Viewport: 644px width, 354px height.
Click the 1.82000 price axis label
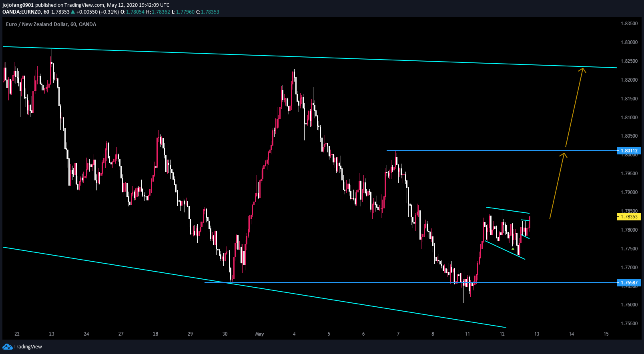[x=629, y=80]
